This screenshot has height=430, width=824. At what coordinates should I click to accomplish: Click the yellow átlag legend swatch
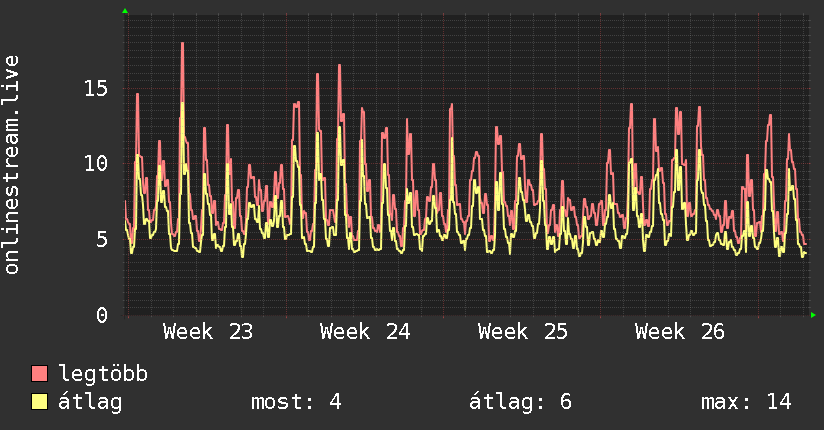(x=39, y=401)
